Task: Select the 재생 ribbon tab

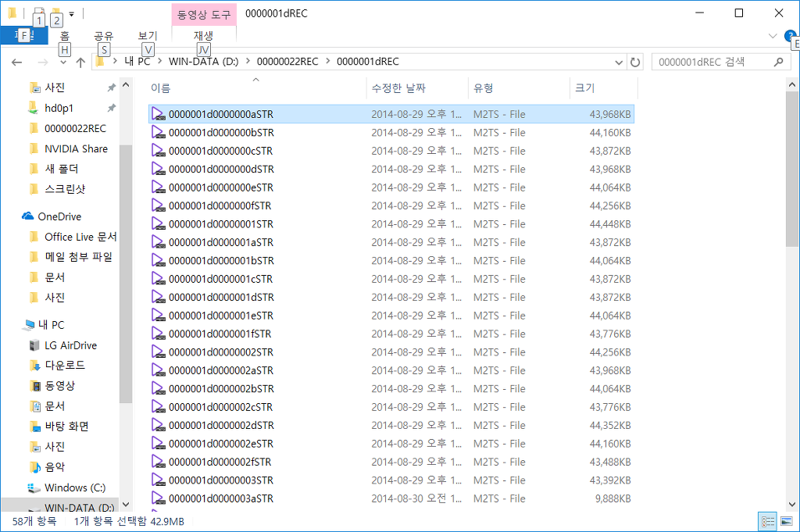Action: (203, 36)
